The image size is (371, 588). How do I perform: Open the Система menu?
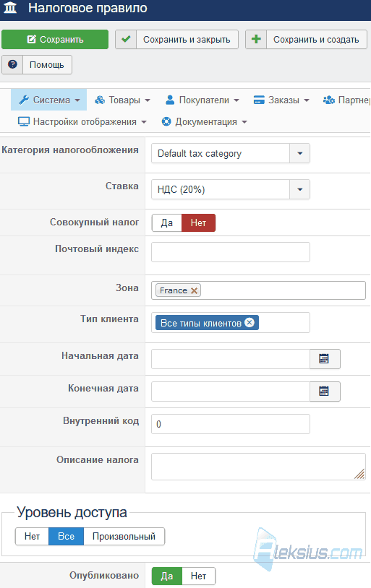49,100
